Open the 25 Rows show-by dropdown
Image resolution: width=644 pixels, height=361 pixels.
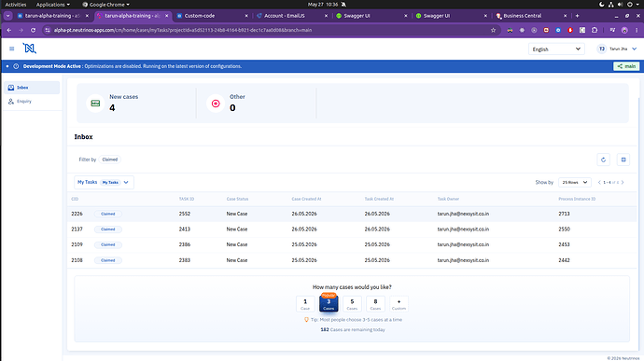575,182
